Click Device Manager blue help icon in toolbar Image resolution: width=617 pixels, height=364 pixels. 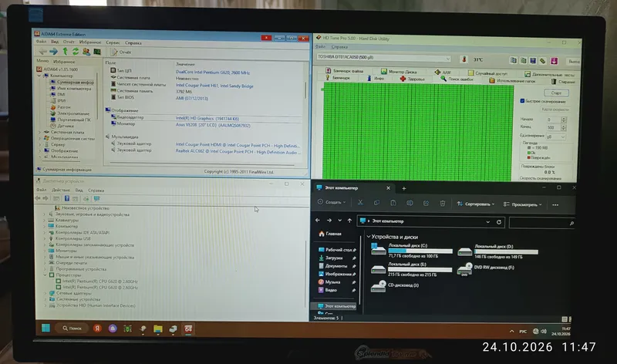point(67,199)
